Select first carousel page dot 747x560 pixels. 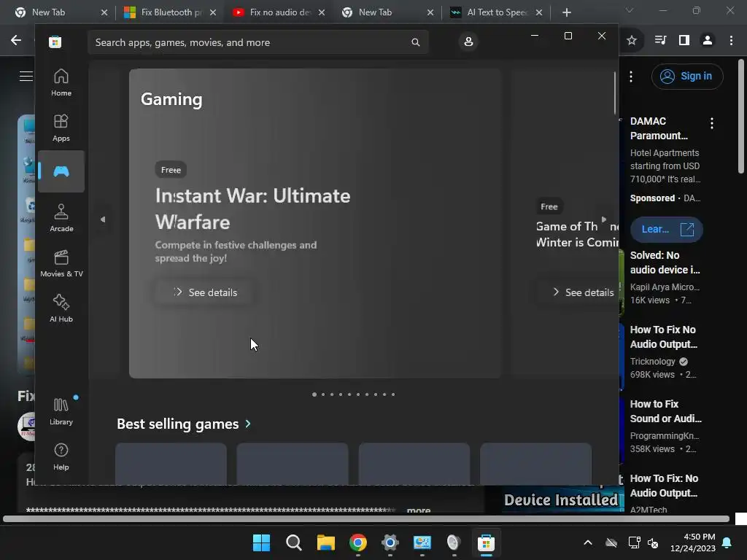point(314,394)
